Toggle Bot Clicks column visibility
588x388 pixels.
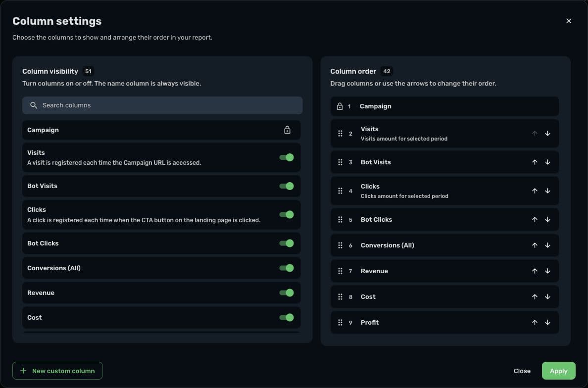coord(287,243)
